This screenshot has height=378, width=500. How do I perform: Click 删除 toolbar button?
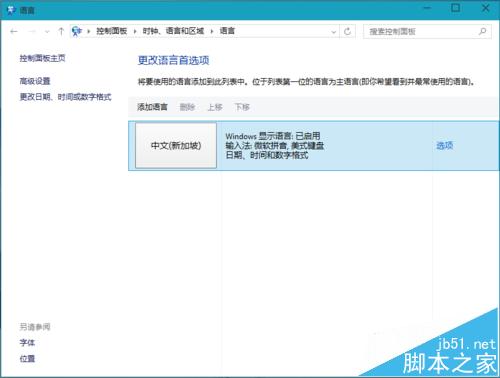click(187, 107)
